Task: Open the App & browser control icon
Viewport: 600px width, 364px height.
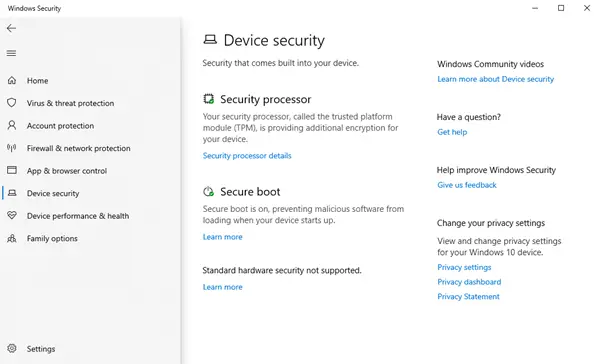Action: pos(12,170)
